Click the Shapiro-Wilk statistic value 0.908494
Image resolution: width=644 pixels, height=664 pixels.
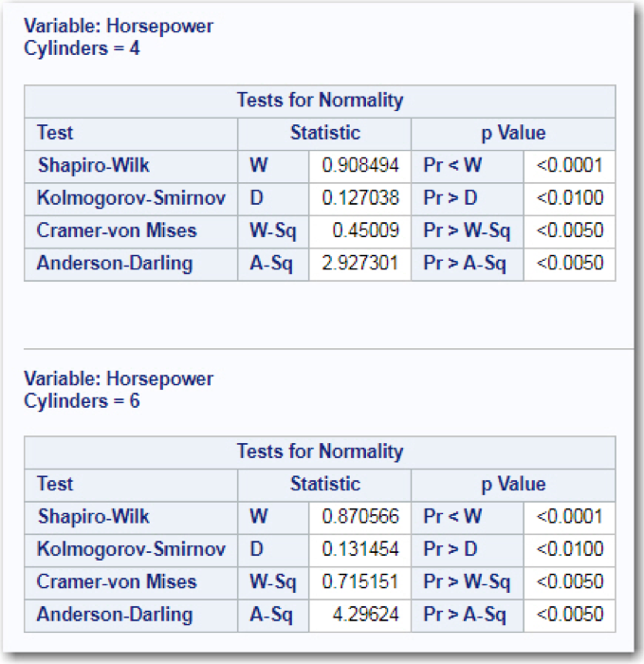pyautogui.click(x=360, y=166)
